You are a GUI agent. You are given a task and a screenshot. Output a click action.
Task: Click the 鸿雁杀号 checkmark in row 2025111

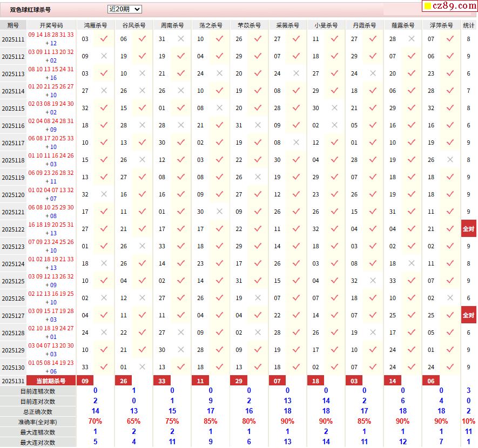(x=104, y=39)
